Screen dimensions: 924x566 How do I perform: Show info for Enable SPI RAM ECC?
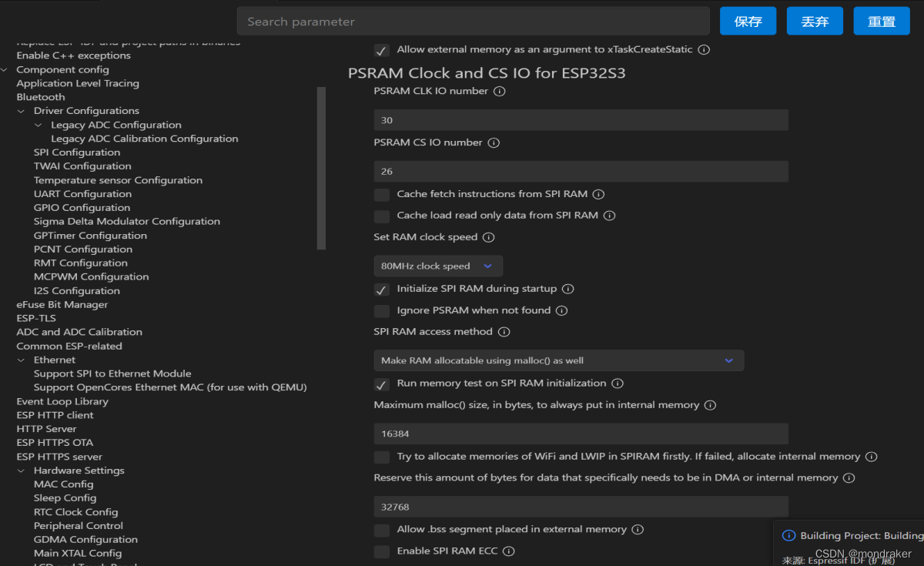[x=508, y=551]
